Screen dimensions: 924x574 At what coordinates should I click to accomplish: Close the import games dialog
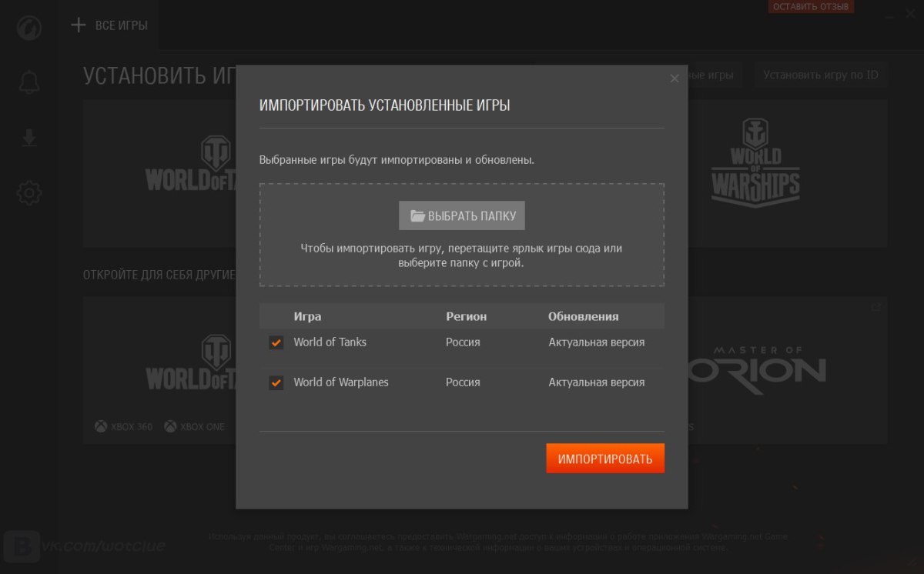click(x=675, y=78)
